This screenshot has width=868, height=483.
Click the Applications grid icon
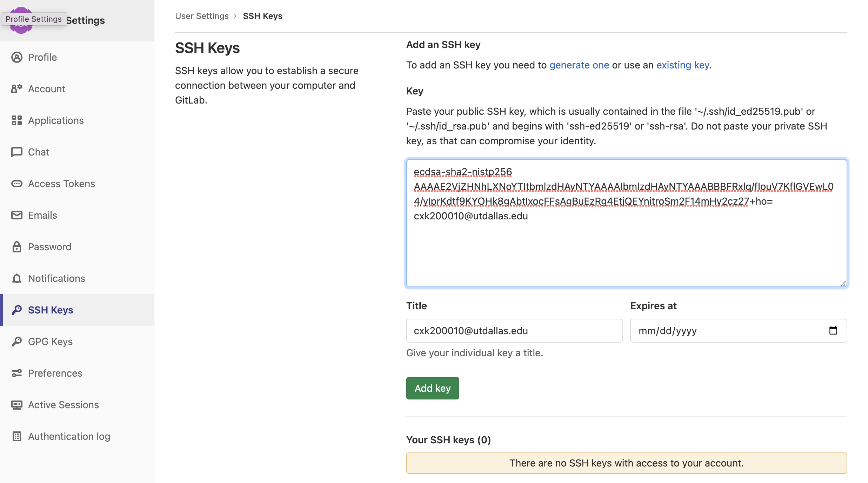16,120
